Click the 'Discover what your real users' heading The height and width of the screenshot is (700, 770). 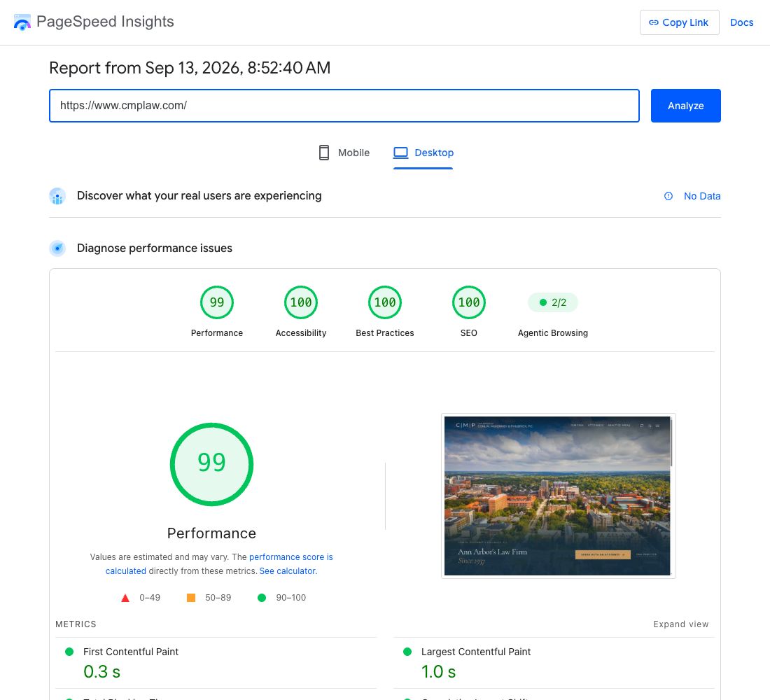199,196
